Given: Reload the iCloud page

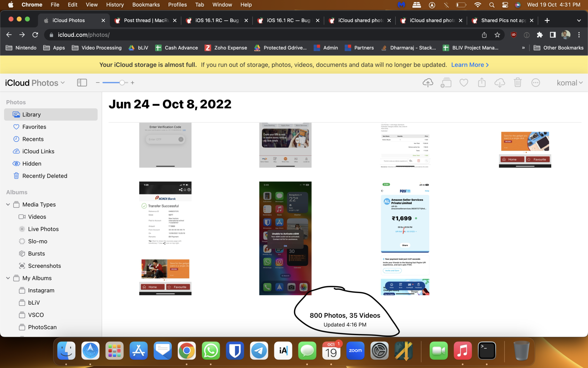Looking at the screenshot, I should [x=35, y=35].
